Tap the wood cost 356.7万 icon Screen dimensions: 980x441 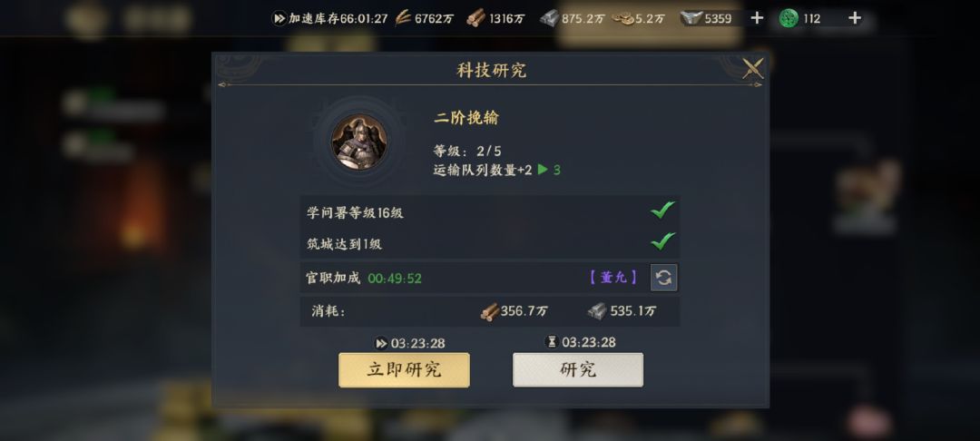pos(489,311)
